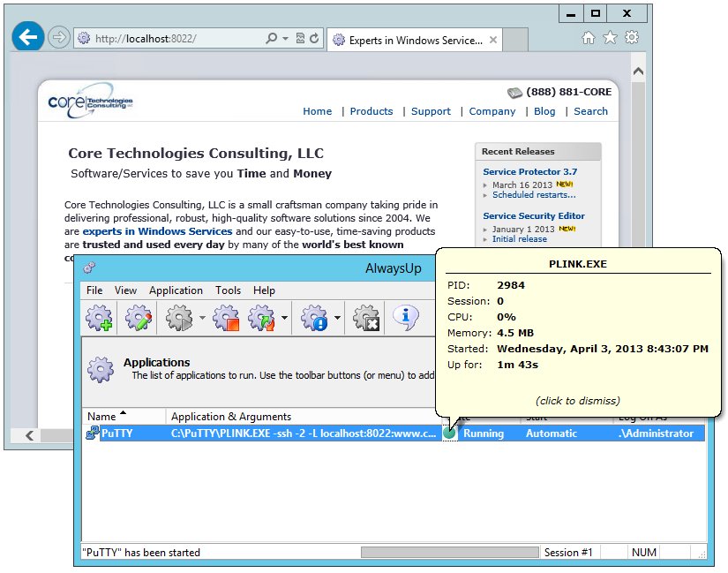
Task: Sort by Application & Arguments column header
Action: tap(304, 417)
